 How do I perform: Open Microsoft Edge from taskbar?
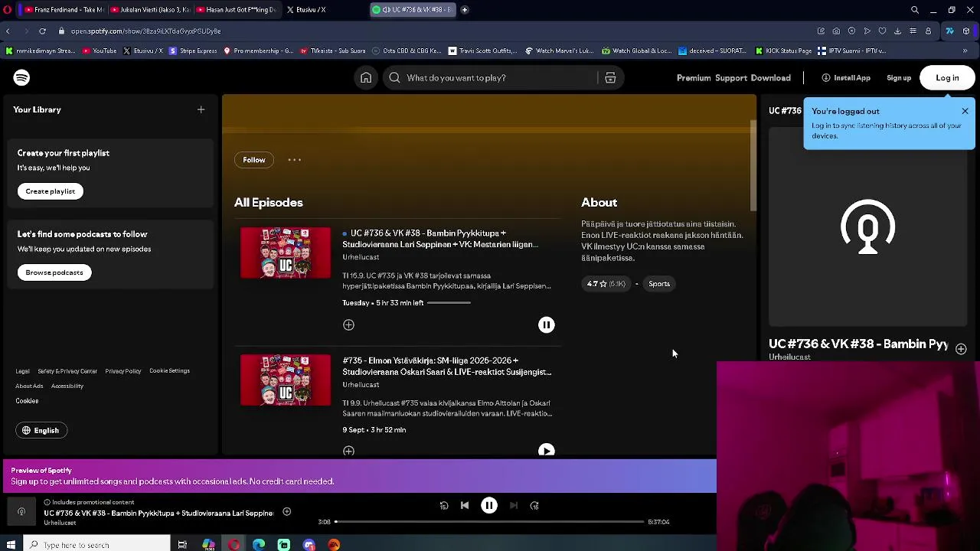(x=259, y=545)
